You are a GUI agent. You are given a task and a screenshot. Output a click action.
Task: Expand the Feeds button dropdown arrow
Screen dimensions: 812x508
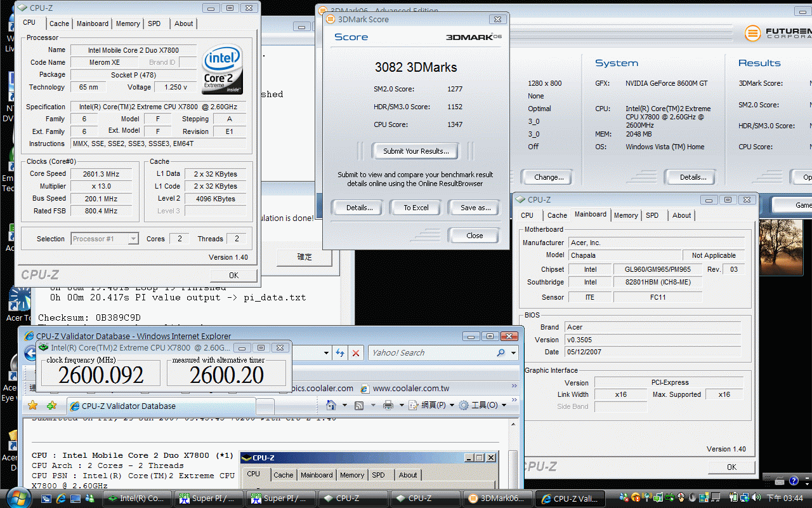[x=373, y=405]
